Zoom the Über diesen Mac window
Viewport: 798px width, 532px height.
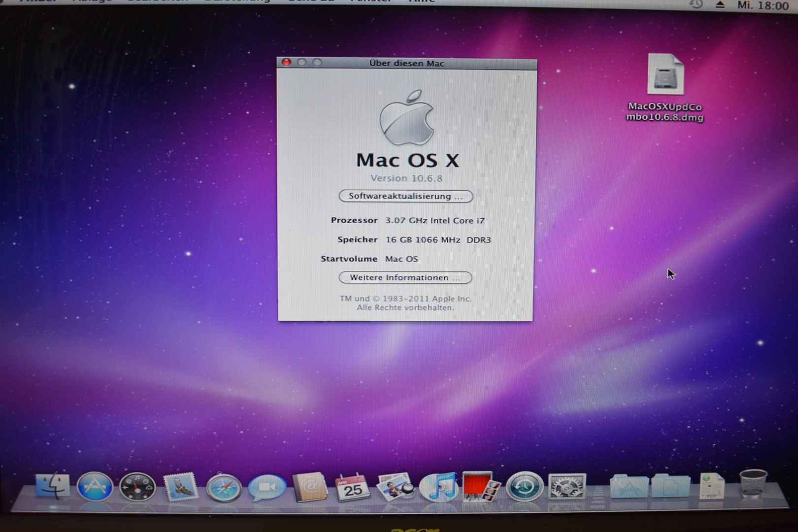click(x=318, y=63)
